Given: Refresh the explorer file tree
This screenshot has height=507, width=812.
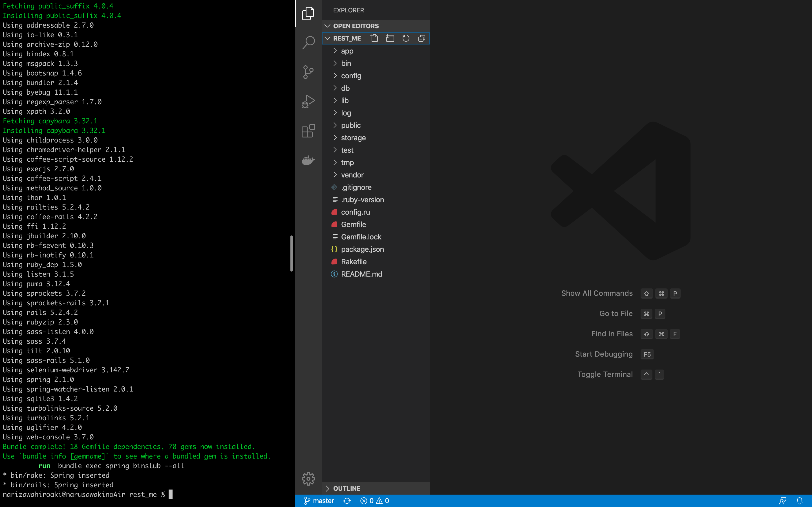Looking at the screenshot, I should (x=406, y=38).
